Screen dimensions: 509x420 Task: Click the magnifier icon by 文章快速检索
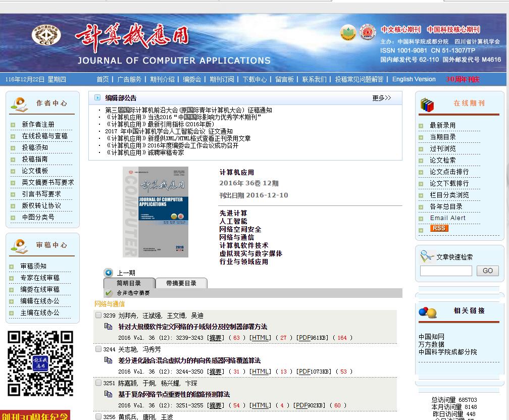tap(427, 256)
